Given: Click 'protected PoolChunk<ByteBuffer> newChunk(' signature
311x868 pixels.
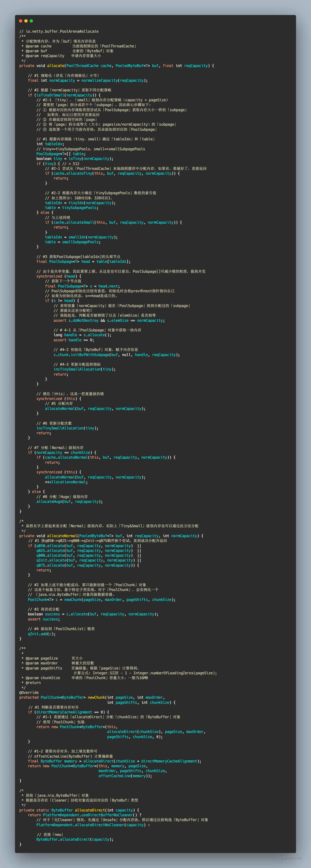Looking at the screenshot, I should pos(92,697).
